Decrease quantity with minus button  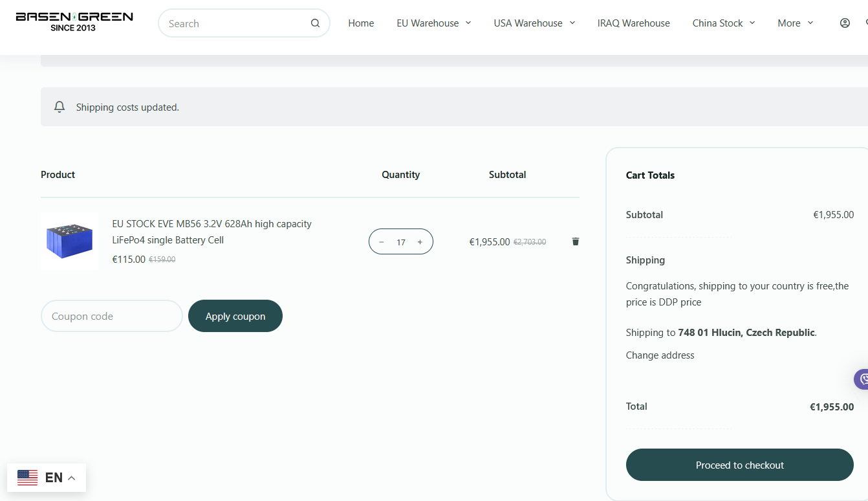click(382, 242)
